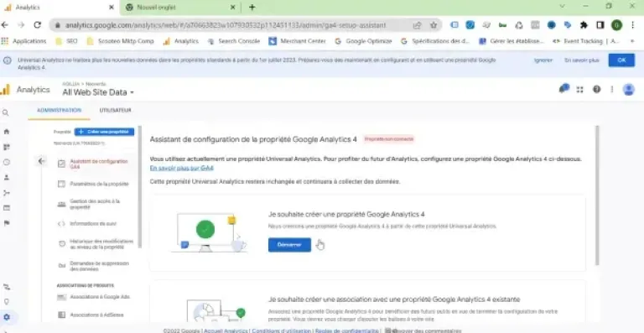
Task: Open Conditions d'utilisation footer link
Action: (282, 330)
